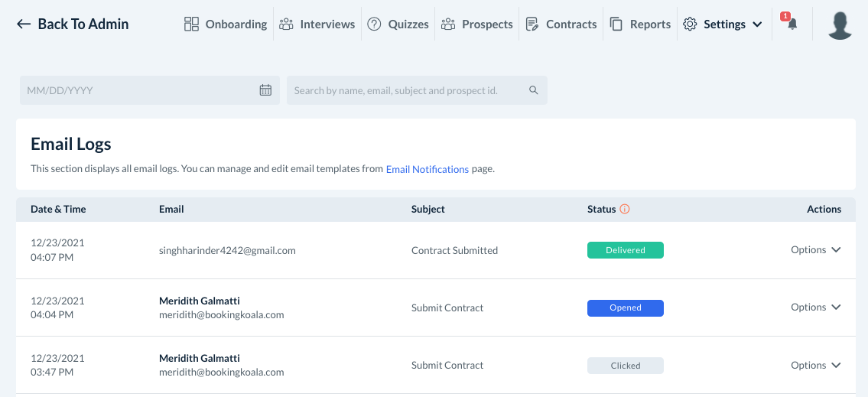Screen dimensions: 868x397
Task: Click the search magnifier icon
Action: [534, 90]
